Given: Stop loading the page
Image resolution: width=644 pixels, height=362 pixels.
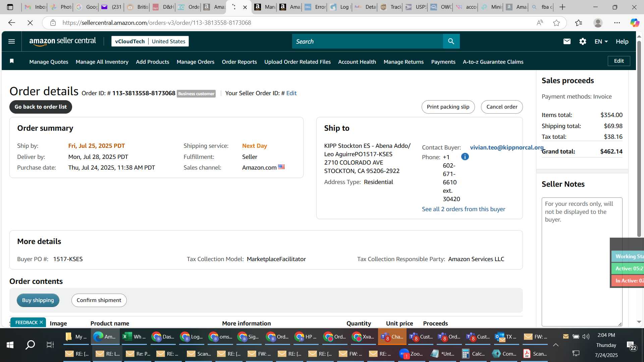Looking at the screenshot, I should click(30, 22).
